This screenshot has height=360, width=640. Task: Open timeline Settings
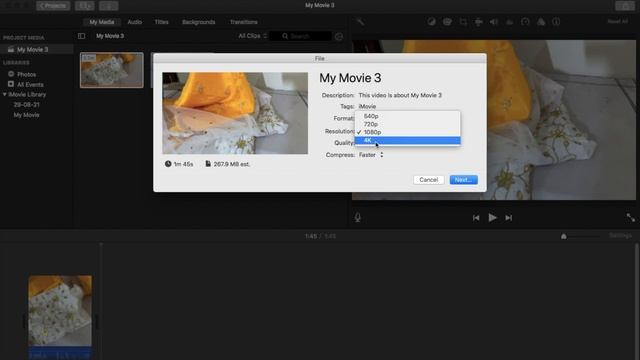tap(620, 236)
